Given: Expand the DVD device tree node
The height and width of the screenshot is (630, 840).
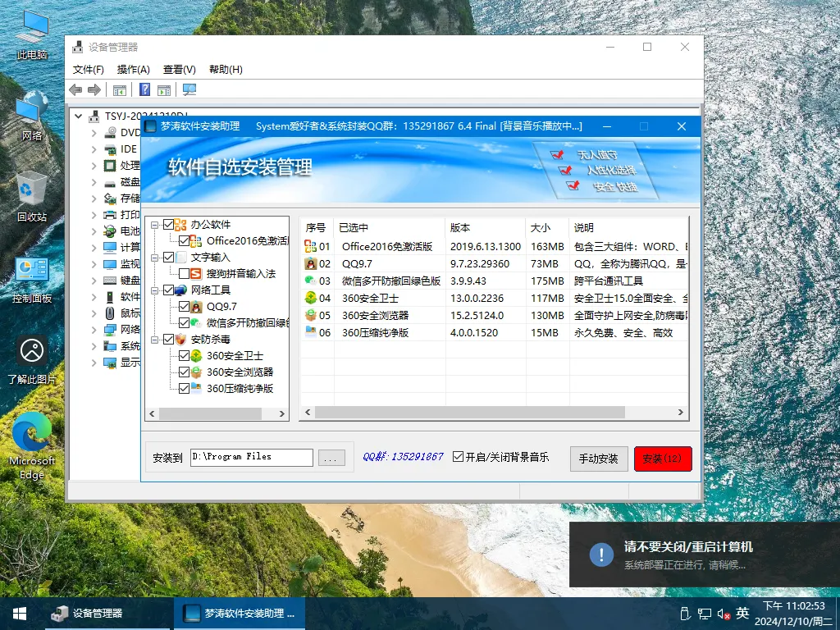Looking at the screenshot, I should (93, 132).
